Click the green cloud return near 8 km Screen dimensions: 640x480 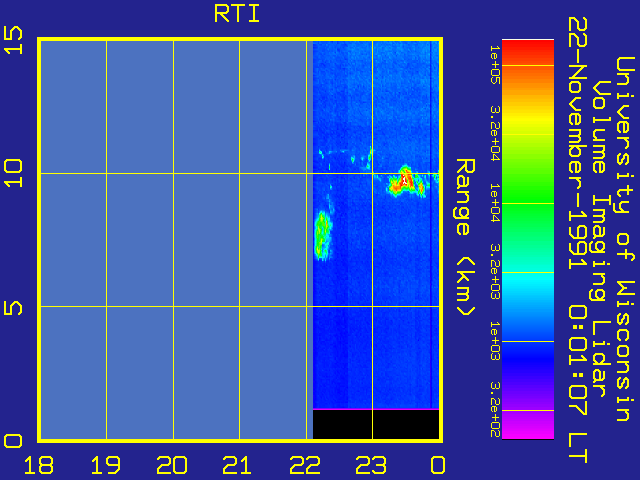[x=322, y=236]
